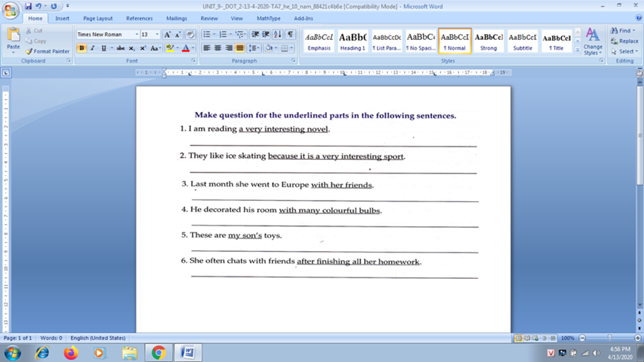Apply the Subtitle style
644x362 pixels.
pyautogui.click(x=523, y=41)
